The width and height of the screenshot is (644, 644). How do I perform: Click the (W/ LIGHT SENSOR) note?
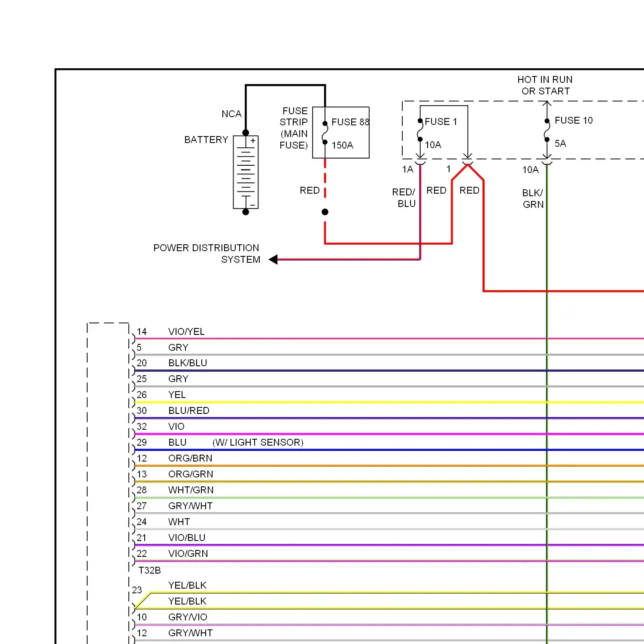[258, 443]
